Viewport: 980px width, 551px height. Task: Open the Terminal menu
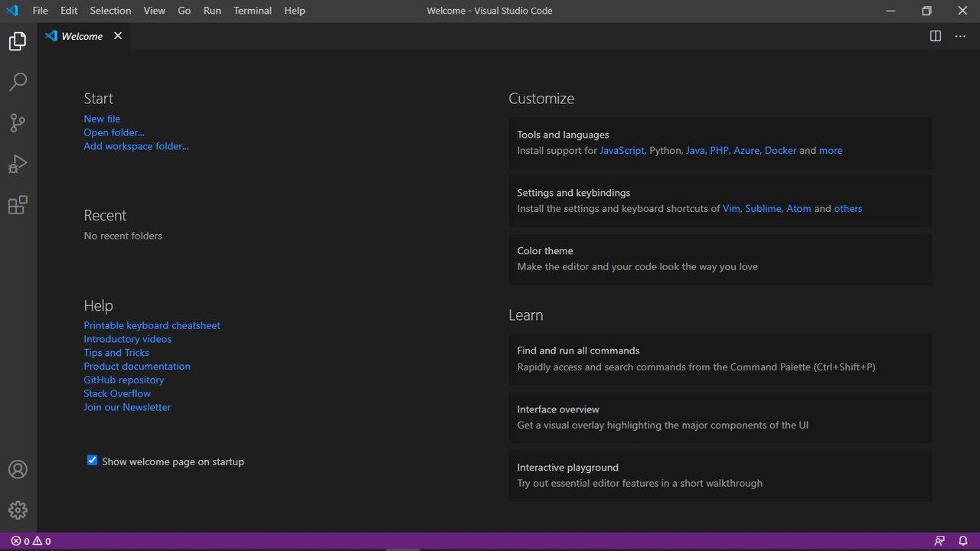click(252, 11)
